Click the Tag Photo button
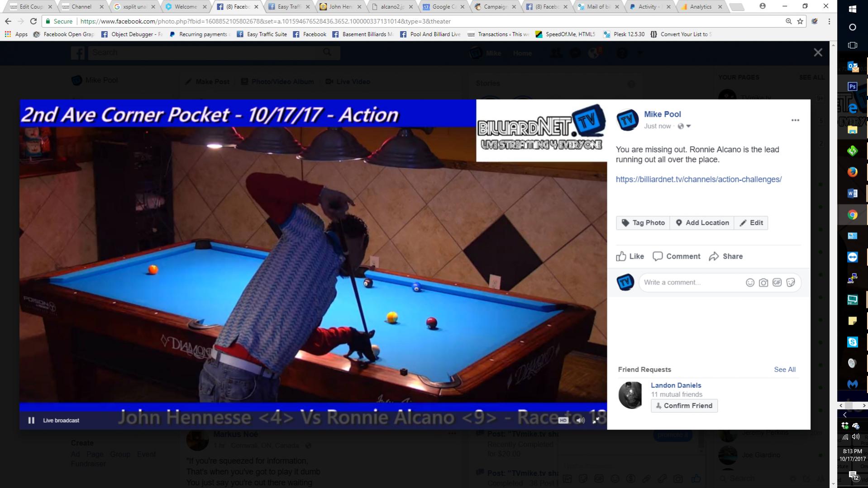 pyautogui.click(x=643, y=223)
